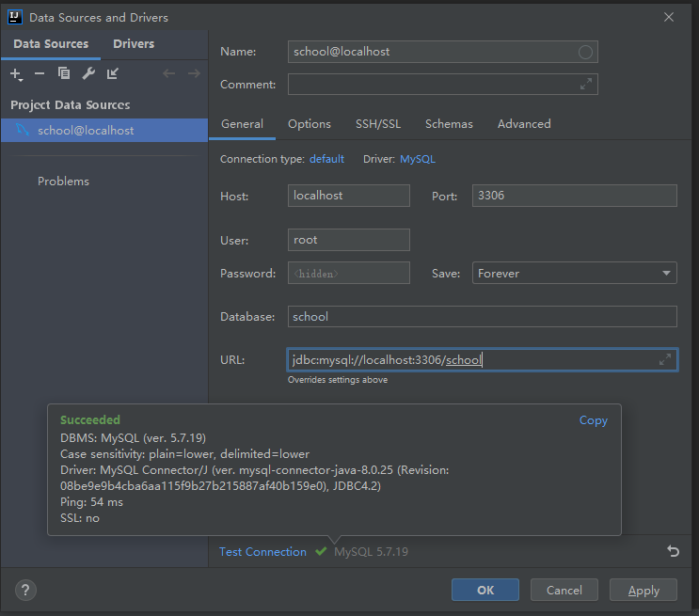699x616 pixels.
Task: Open the SSH/SSL tab
Action: click(377, 124)
